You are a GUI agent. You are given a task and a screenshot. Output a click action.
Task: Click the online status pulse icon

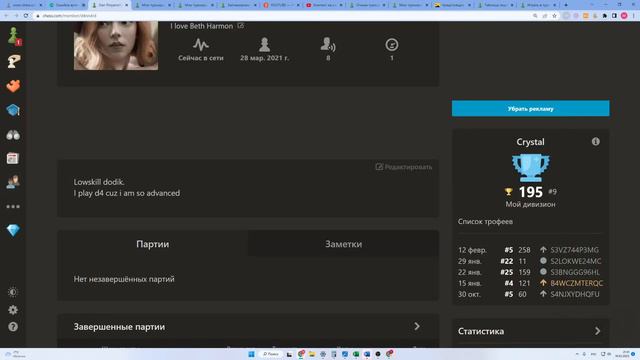tap(201, 44)
